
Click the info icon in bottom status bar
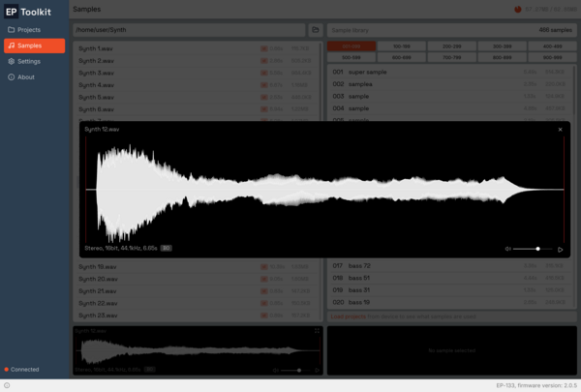[7, 385]
